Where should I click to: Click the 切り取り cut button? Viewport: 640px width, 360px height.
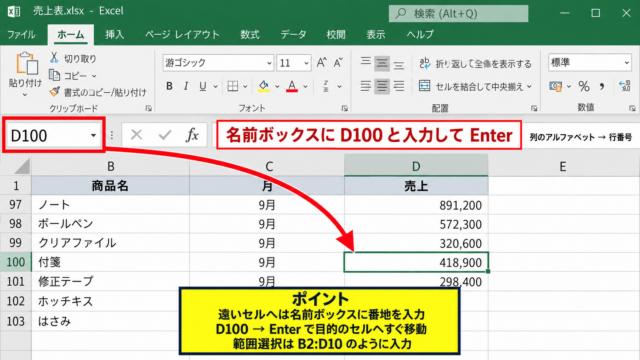(x=73, y=58)
